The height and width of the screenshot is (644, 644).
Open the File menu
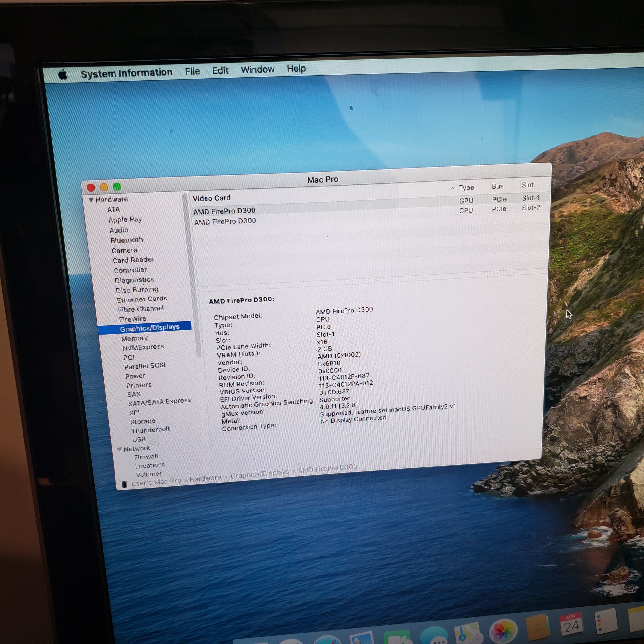click(192, 71)
